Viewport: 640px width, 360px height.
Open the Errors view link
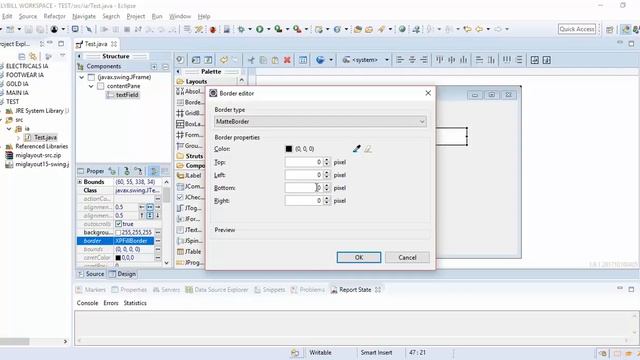[111, 303]
